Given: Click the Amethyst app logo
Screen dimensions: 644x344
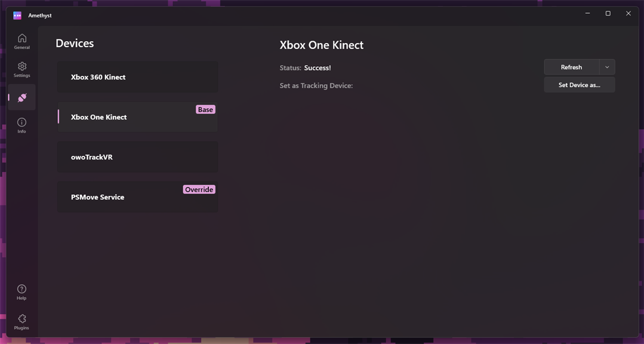Looking at the screenshot, I should (x=17, y=15).
